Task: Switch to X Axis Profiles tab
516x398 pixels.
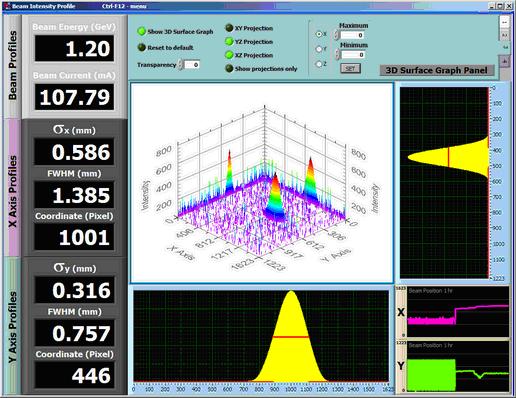Action: 12,188
